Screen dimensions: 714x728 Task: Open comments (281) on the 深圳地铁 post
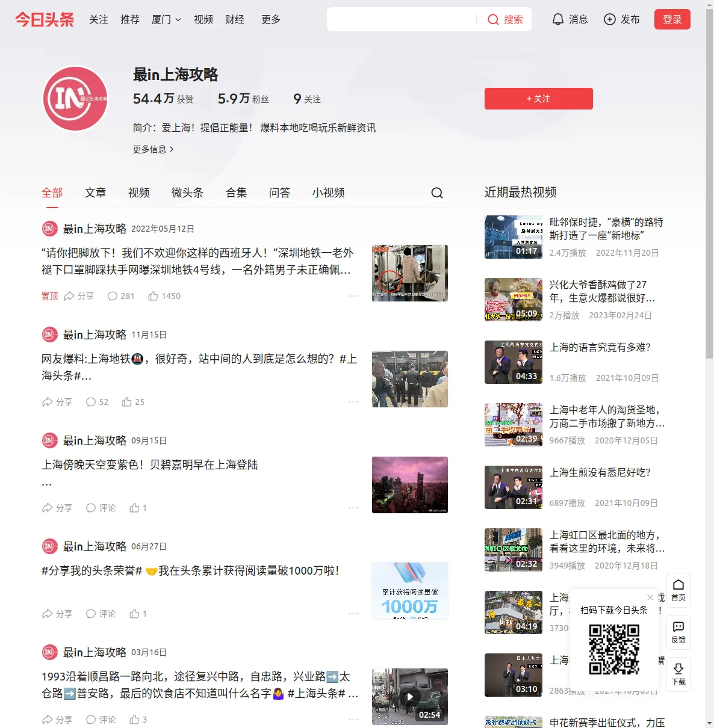[121, 296]
